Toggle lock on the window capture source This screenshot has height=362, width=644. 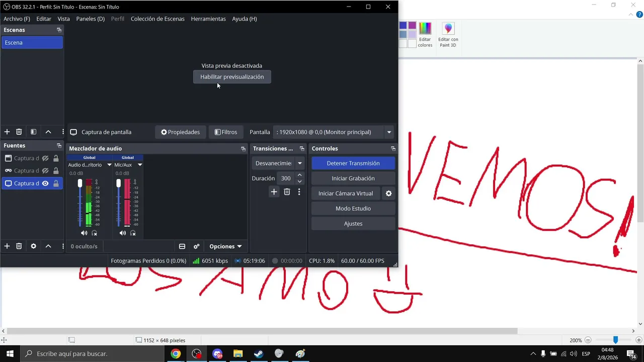pos(56,158)
